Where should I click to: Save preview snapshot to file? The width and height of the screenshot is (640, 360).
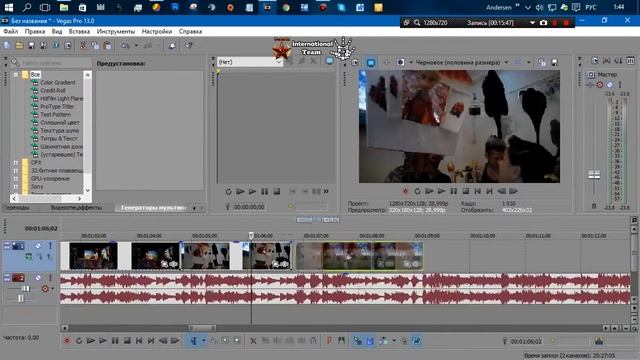(x=554, y=62)
